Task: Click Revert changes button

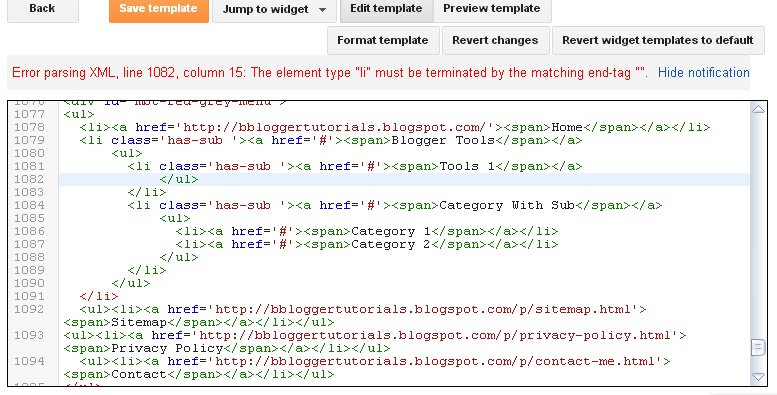Action: coord(495,40)
